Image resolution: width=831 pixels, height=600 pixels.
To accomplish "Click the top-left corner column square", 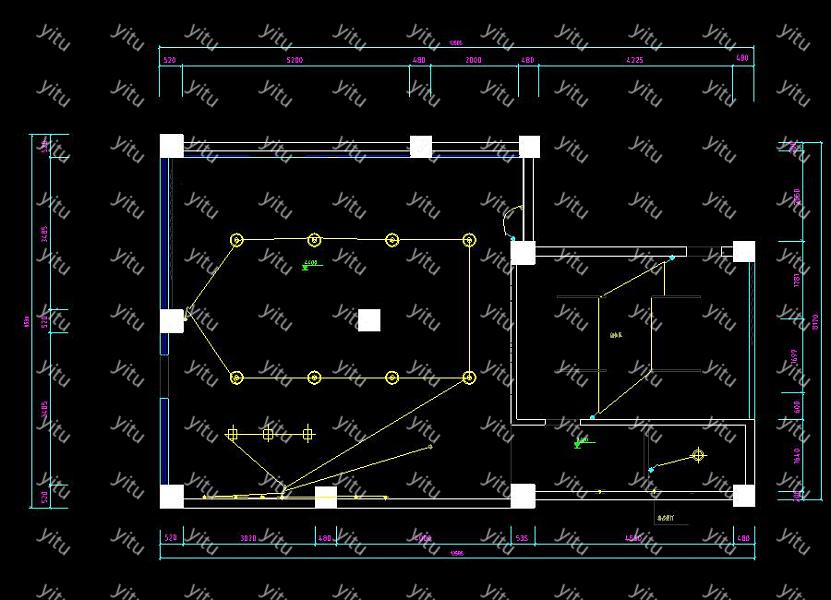I will (x=172, y=146).
